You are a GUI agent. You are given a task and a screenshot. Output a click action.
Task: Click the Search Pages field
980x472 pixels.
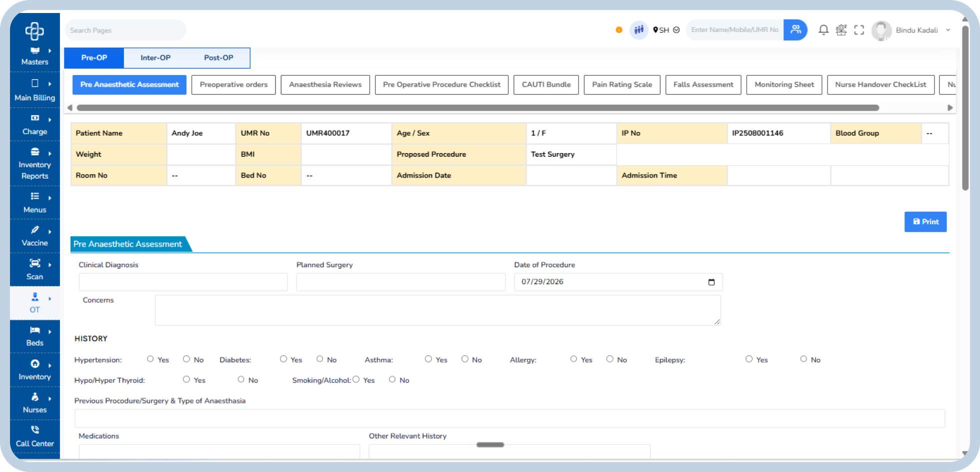[125, 30]
